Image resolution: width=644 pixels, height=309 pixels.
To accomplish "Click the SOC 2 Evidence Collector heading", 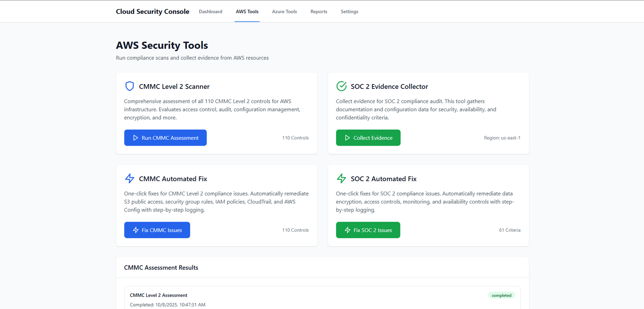I will pyautogui.click(x=389, y=87).
